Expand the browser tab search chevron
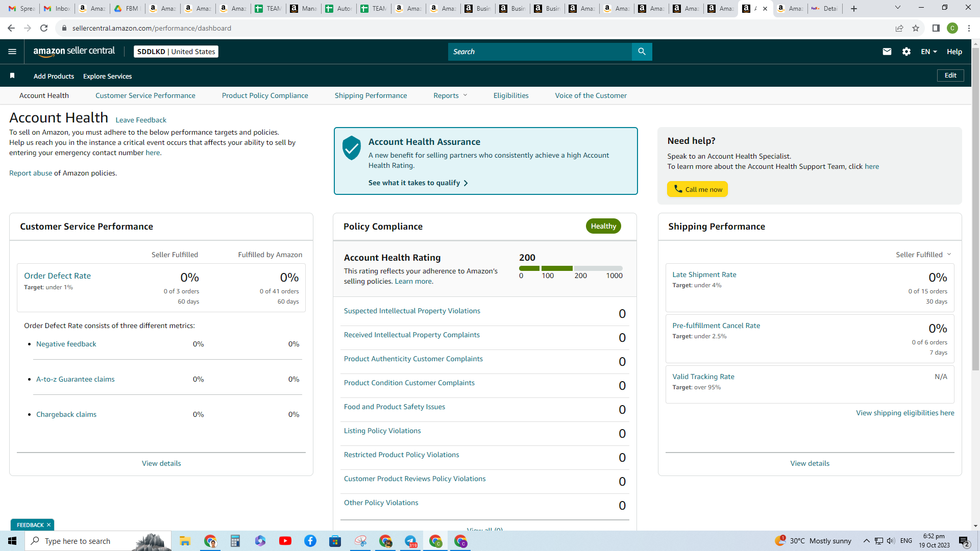This screenshot has width=980, height=551. pos(898,8)
